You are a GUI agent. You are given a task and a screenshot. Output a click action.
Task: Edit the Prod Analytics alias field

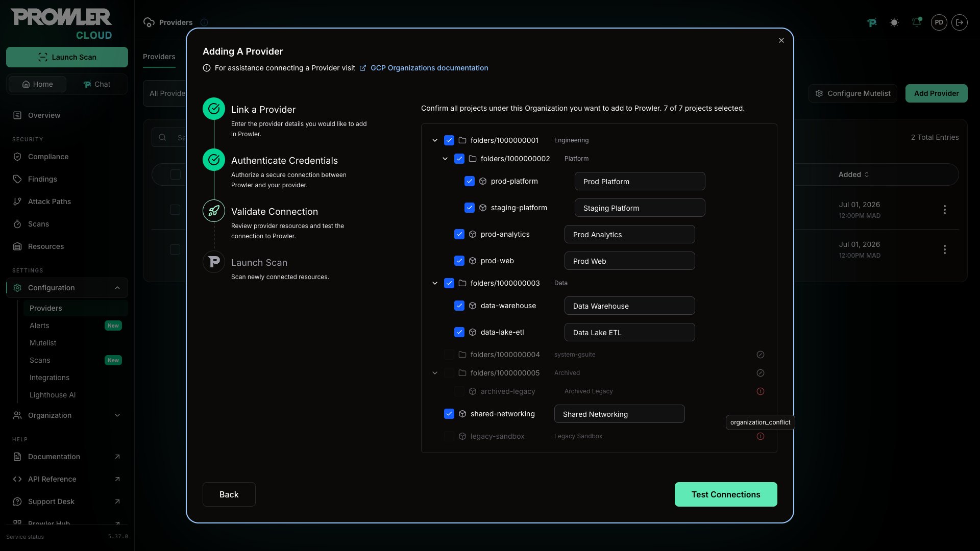tap(629, 234)
